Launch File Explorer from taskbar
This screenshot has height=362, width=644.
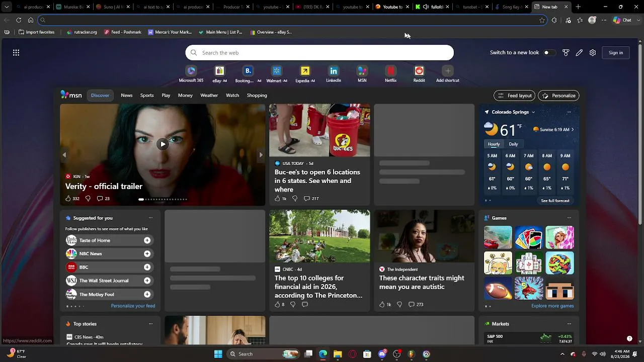pos(338,354)
